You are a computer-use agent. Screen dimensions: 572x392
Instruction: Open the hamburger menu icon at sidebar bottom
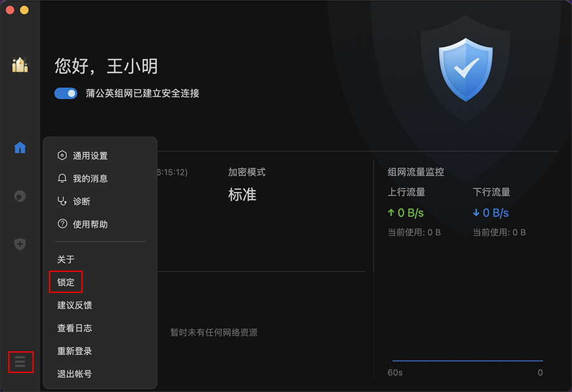pos(20,362)
